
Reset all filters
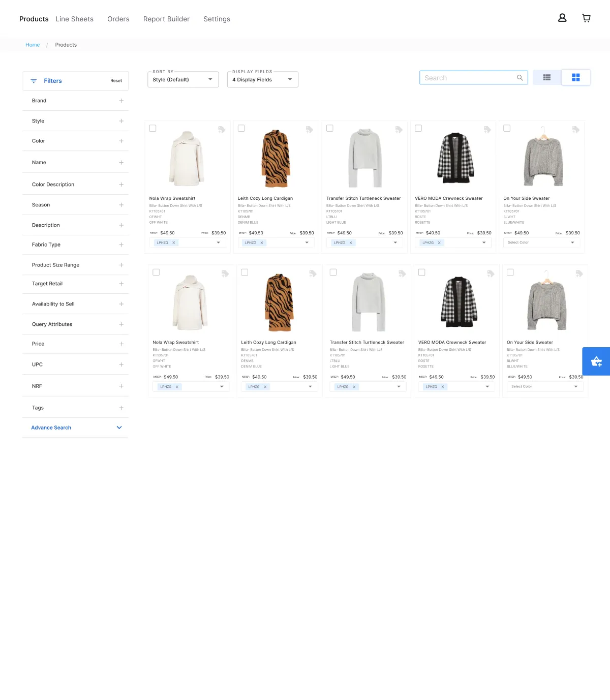click(116, 81)
